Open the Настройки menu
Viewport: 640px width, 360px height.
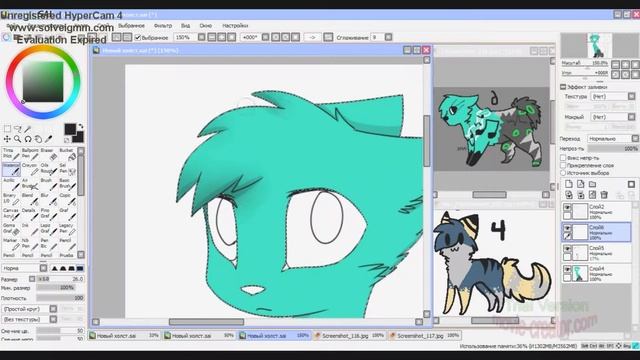235,26
